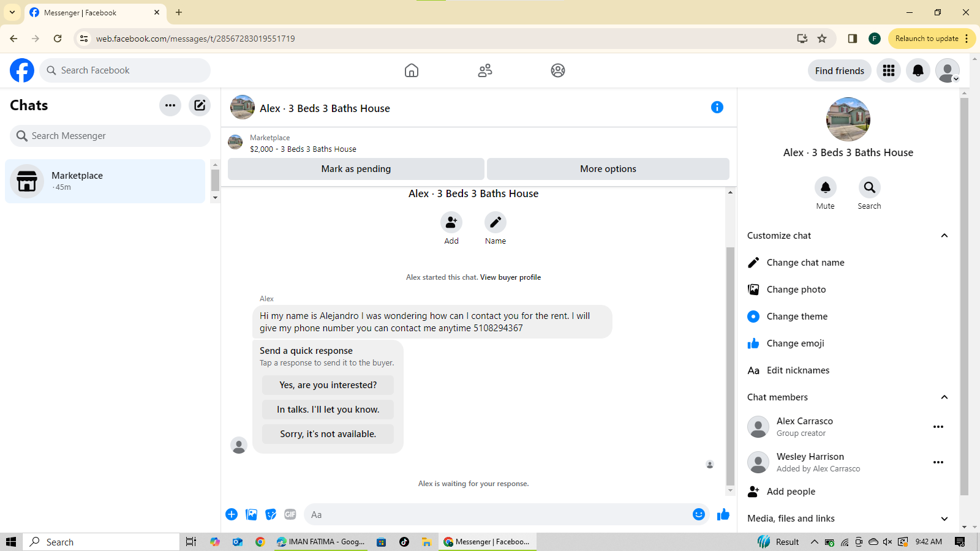
Task: Search in conversation magnifier icon
Action: [x=870, y=187]
